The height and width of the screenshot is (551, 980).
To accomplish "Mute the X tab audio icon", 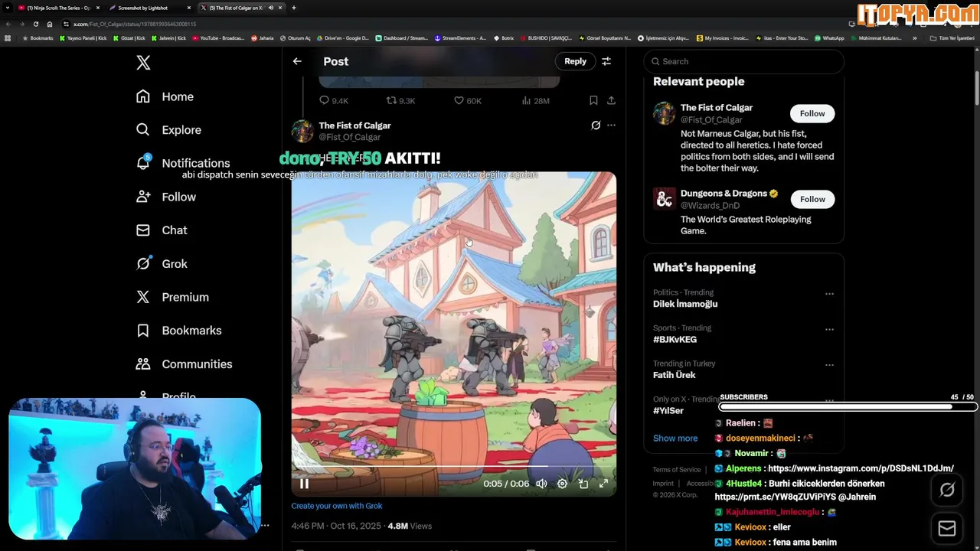I will [270, 8].
